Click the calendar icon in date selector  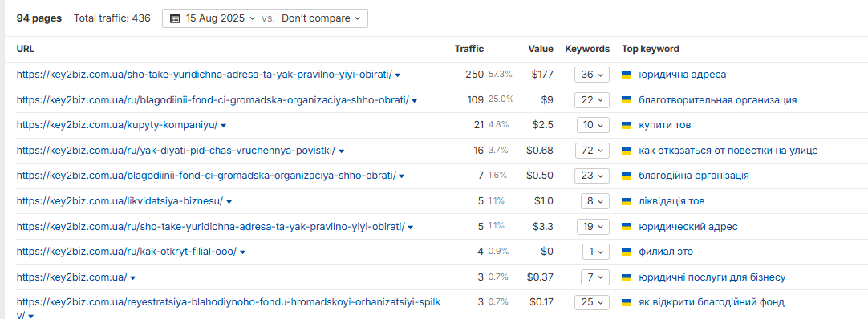pos(175,18)
